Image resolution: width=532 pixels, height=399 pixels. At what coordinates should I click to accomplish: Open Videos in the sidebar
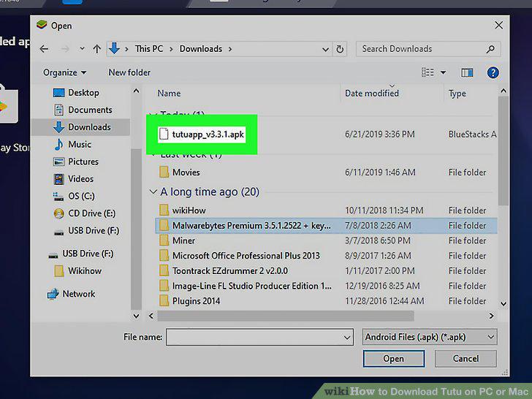click(x=81, y=179)
